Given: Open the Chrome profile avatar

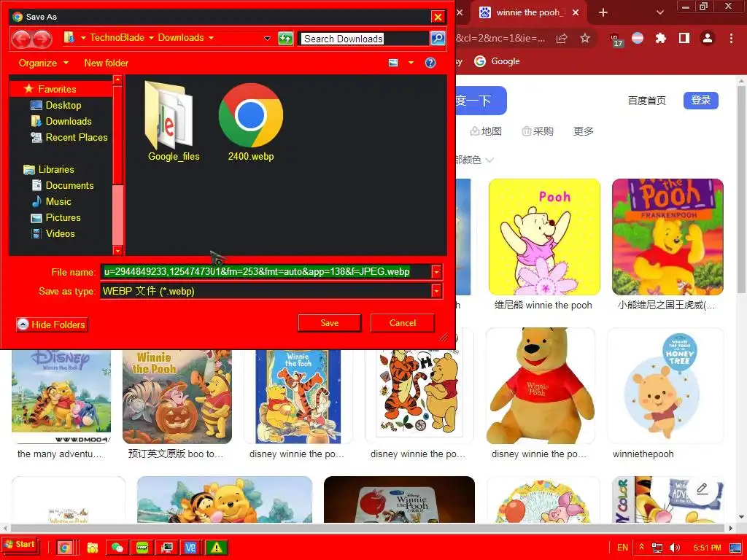Looking at the screenshot, I should [x=708, y=38].
